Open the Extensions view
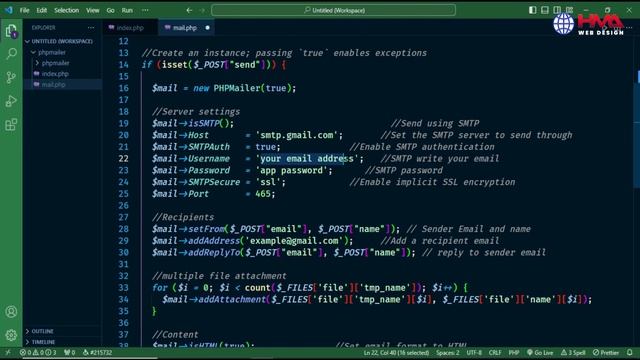The height and width of the screenshot is (360, 640). coord(11,124)
